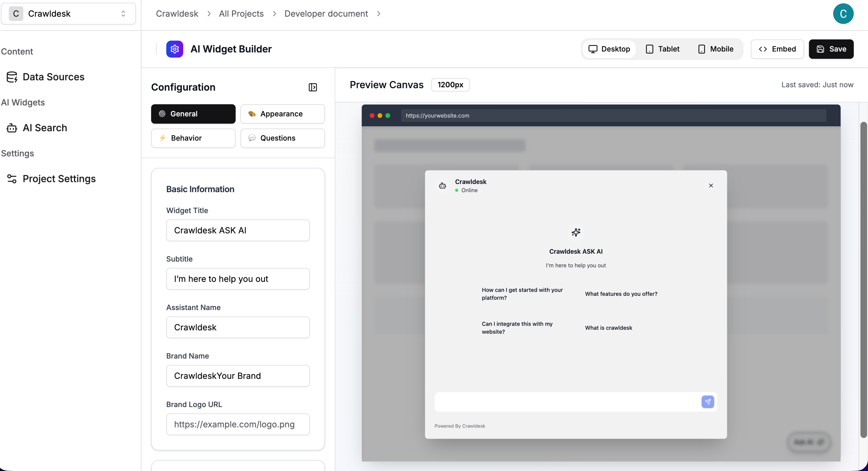The image size is (868, 471).
Task: Click the AI Widget Builder gear icon
Action: click(174, 49)
